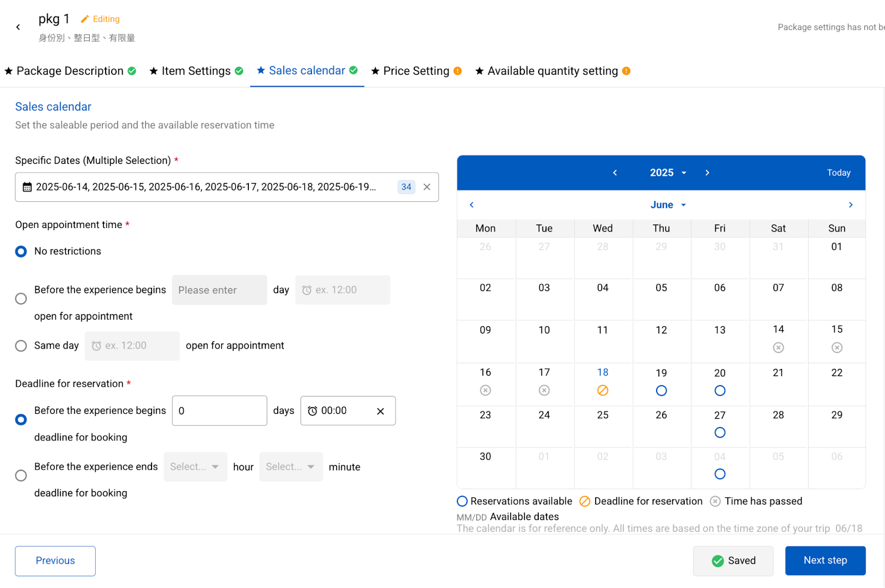Jump to Today in the calendar
The image size is (885, 588).
coord(839,173)
